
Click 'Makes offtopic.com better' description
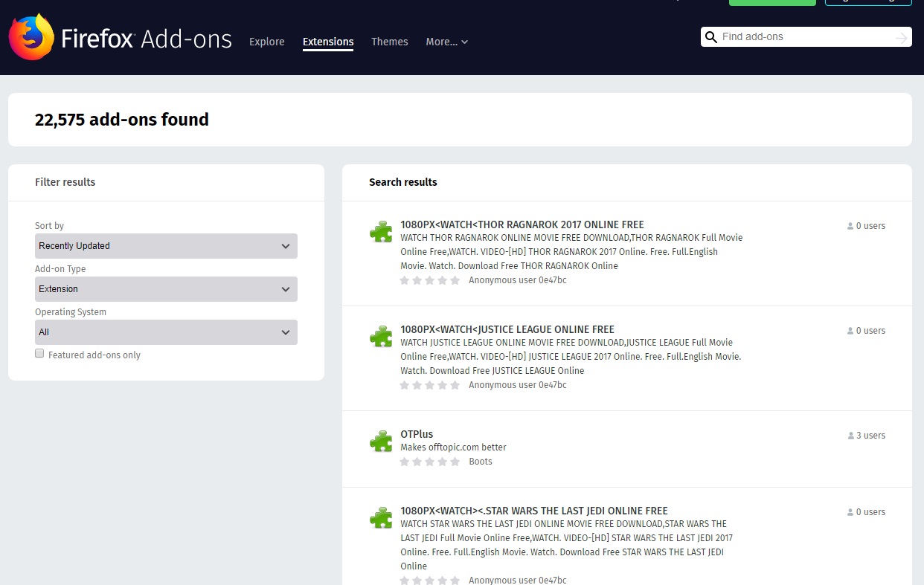[453, 447]
